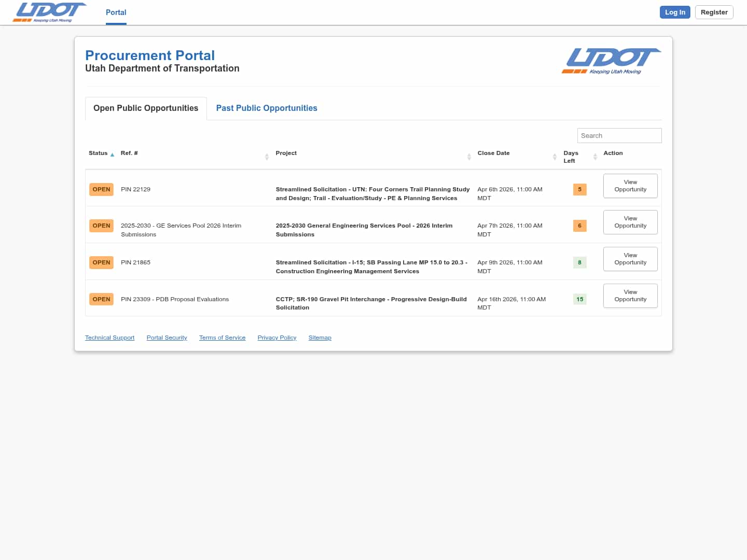This screenshot has height=560, width=747.
Task: Switch to the Past Public Opportunities tab
Action: click(x=267, y=108)
